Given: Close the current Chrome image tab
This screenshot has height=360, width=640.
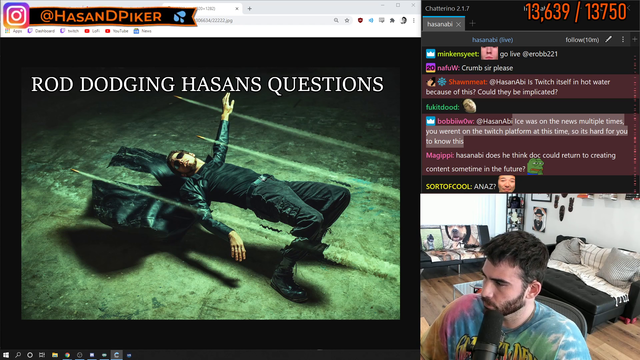Looking at the screenshot, I should tap(237, 9).
